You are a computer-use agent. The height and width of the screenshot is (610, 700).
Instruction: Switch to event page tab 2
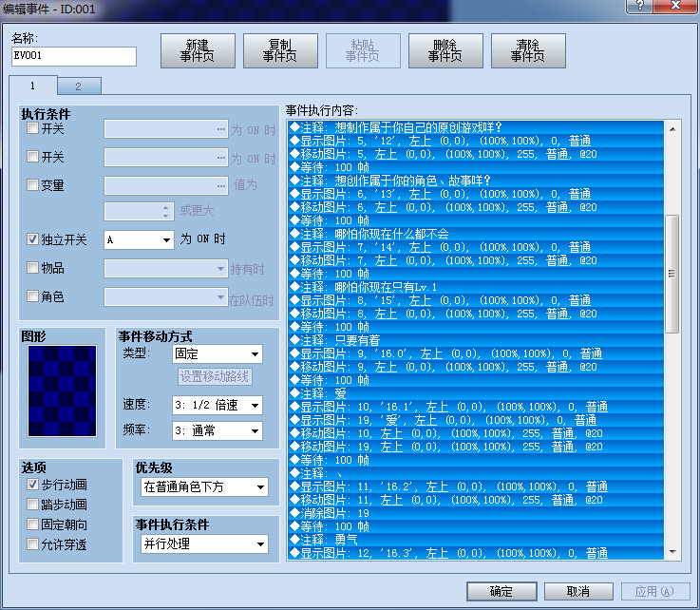coord(79,86)
